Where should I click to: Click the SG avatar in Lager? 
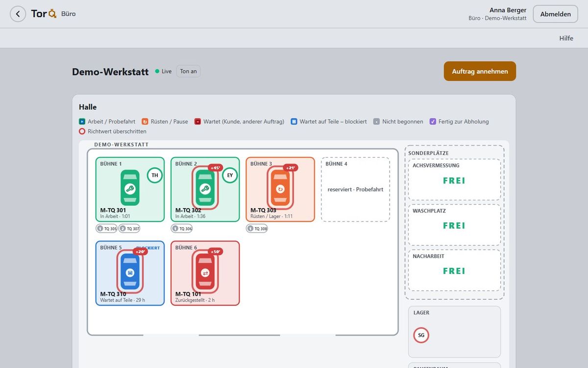421,336
